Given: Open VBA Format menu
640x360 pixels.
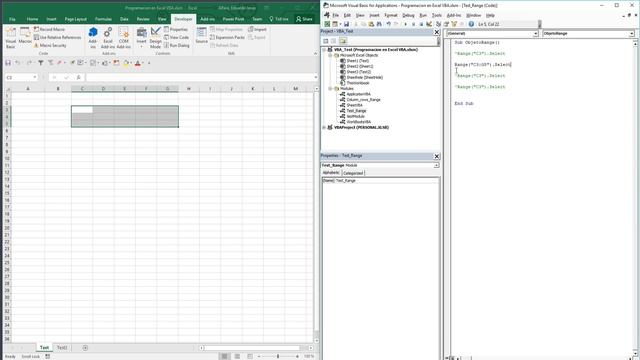Looking at the screenshot, I should (x=391, y=15).
